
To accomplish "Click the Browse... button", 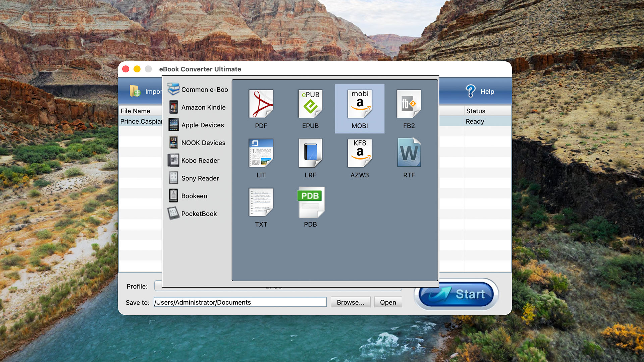I will click(x=351, y=302).
